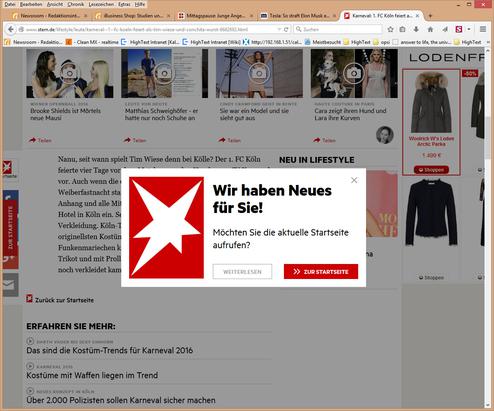Reload the page with refresh icon

(286, 29)
